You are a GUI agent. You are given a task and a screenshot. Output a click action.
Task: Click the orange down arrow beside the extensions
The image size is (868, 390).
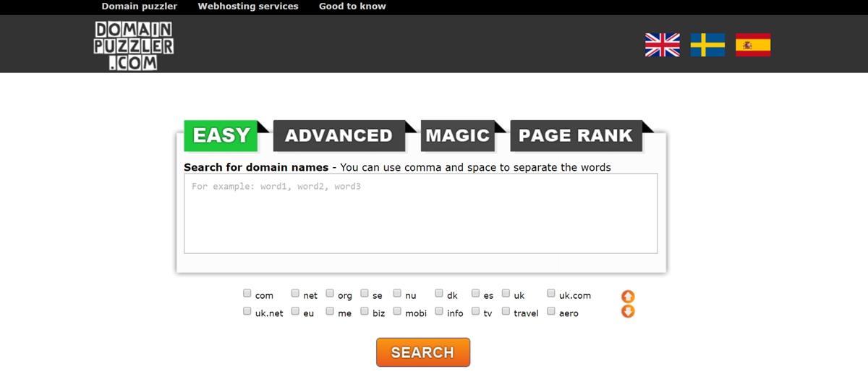[628, 312]
